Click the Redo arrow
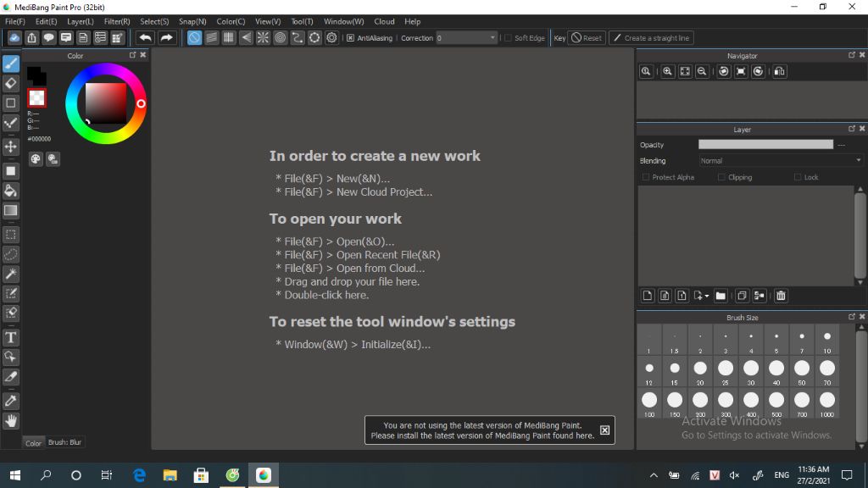 [166, 37]
